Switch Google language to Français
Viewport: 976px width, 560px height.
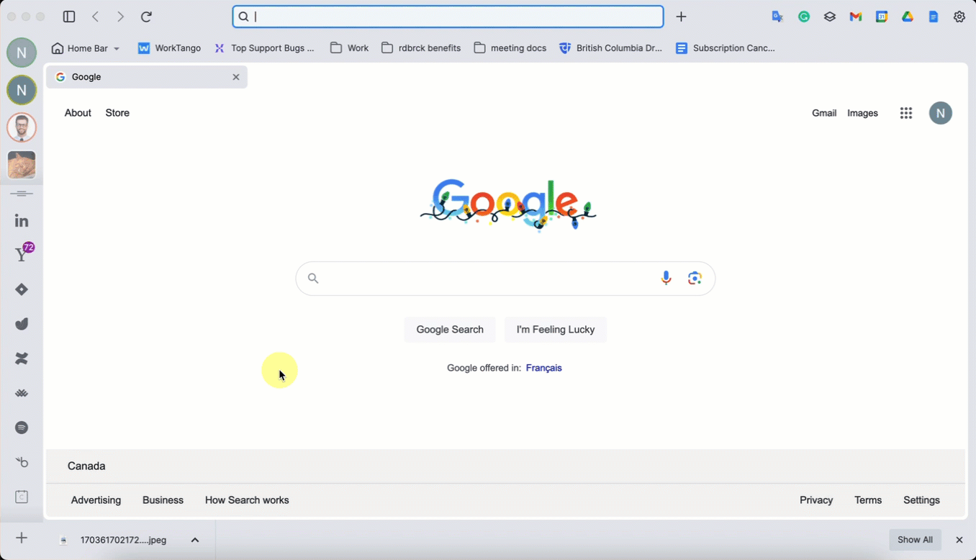(x=543, y=368)
